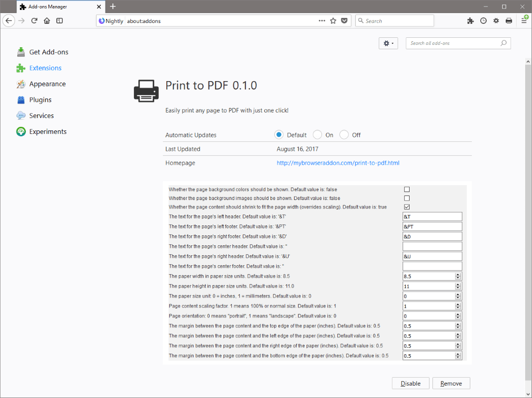This screenshot has width=532, height=398.
Task: Set automatic updates to On
Action: 317,135
